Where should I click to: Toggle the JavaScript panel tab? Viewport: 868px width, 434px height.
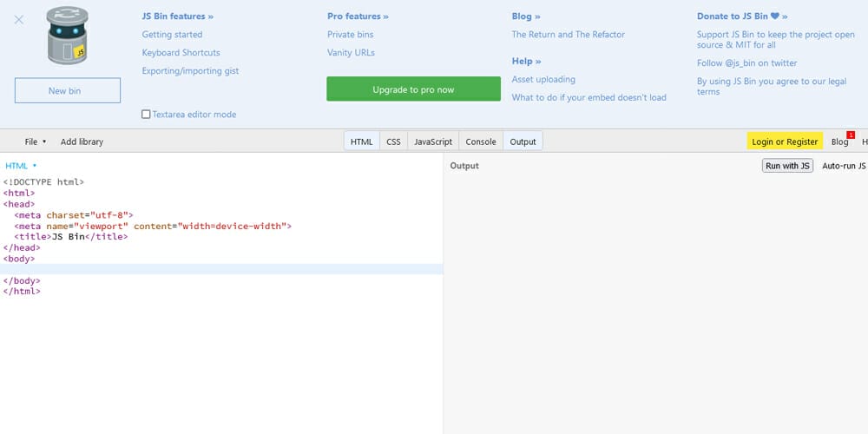click(x=433, y=141)
